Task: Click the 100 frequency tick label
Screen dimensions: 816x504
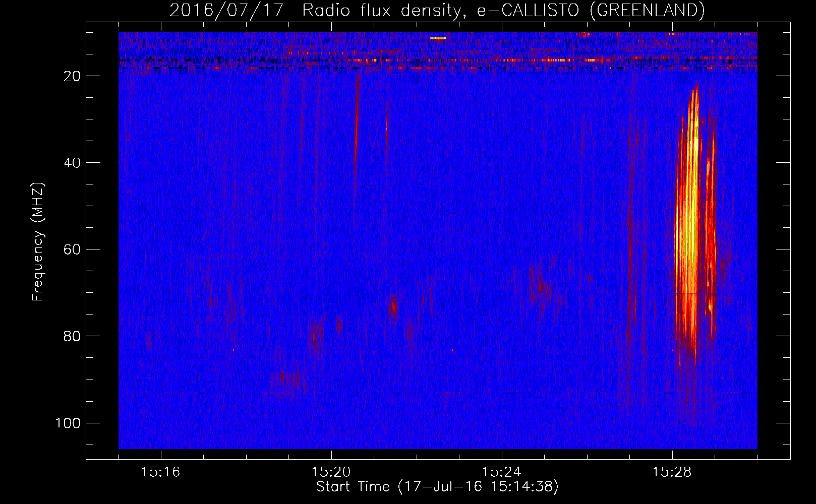Action: pyautogui.click(x=68, y=423)
